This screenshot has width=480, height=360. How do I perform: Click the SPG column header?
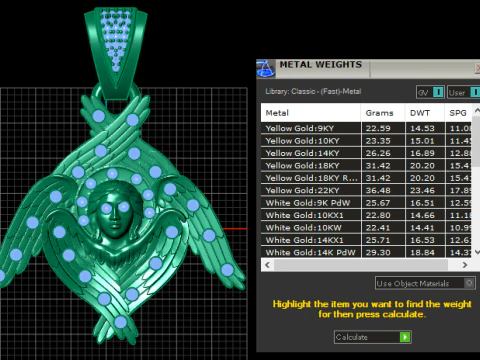point(458,113)
